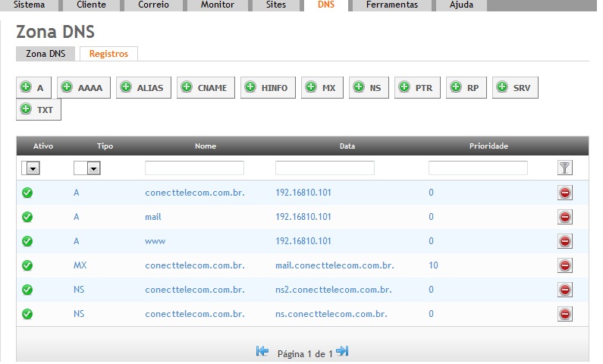This screenshot has height=364, width=603.
Task: Add a new A record
Action: pos(33,88)
